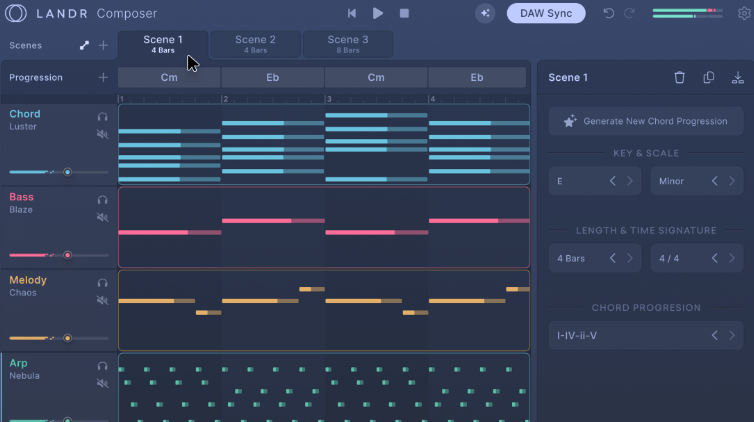Mute the Bass track
The height and width of the screenshot is (422, 754).
[102, 217]
